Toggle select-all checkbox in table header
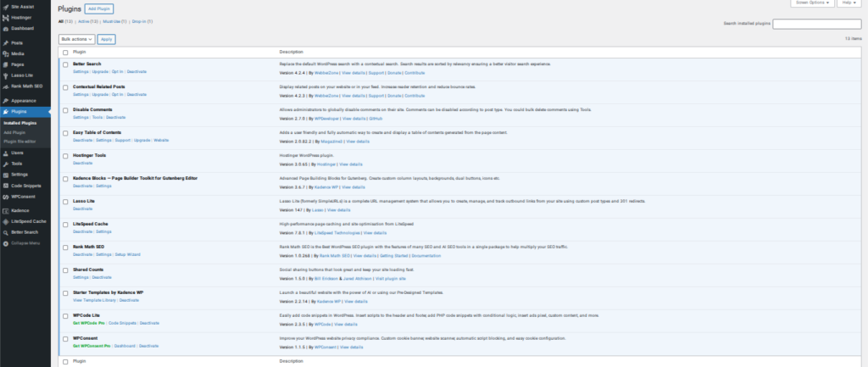Image resolution: width=868 pixels, height=367 pixels. tap(65, 52)
